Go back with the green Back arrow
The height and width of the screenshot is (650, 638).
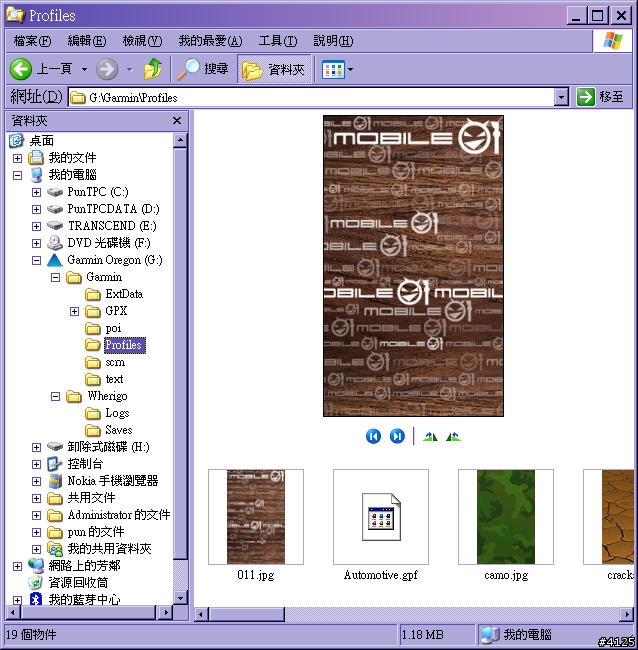click(21, 69)
